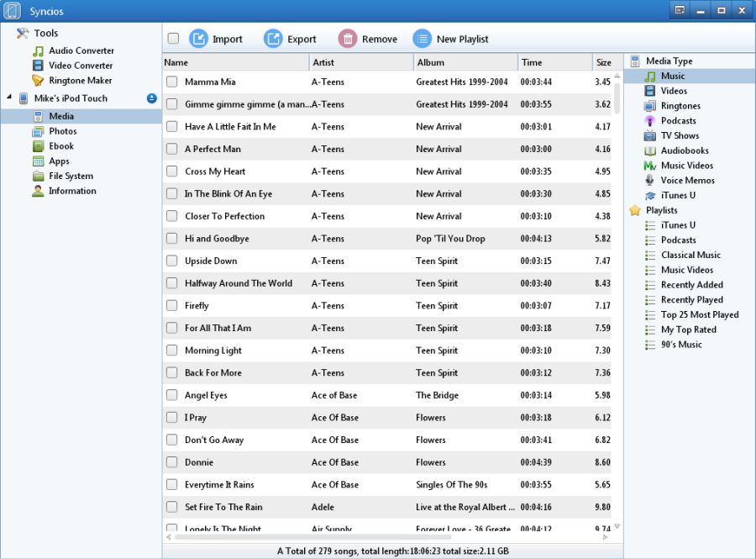
Task: Open the Recently Added playlist
Action: tap(692, 285)
